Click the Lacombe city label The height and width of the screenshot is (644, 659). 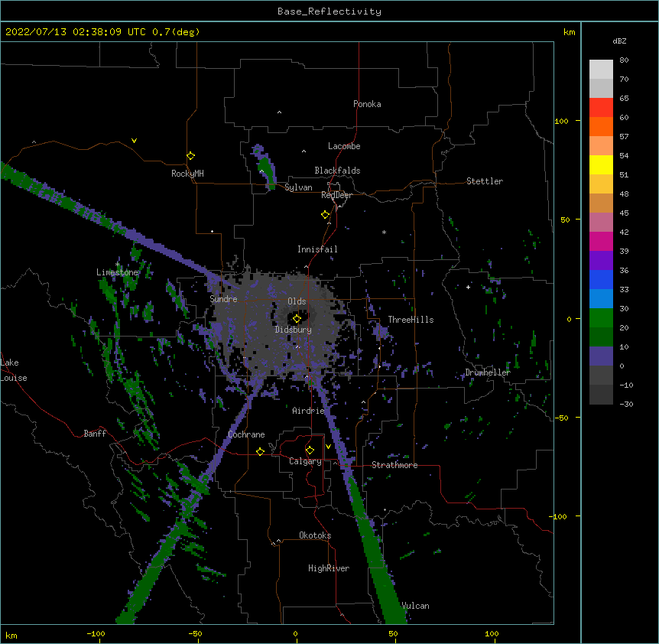pyautogui.click(x=344, y=146)
